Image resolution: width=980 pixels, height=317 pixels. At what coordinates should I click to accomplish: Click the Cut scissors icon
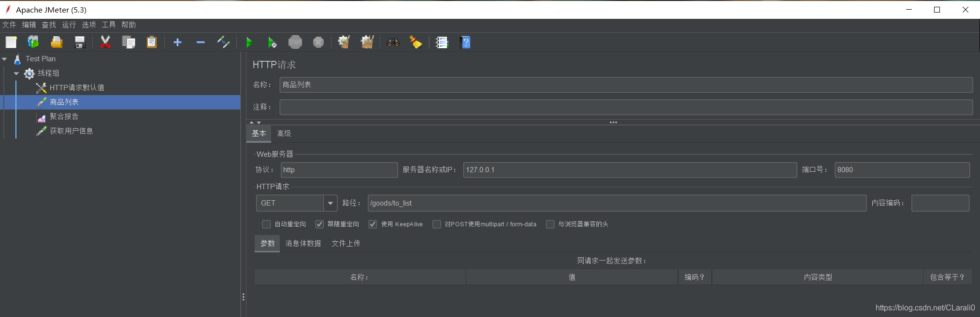pyautogui.click(x=105, y=42)
